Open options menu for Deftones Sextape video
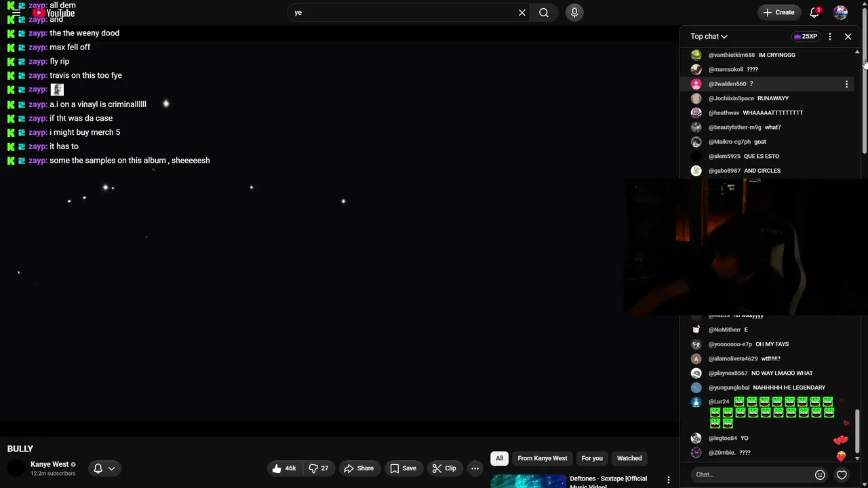This screenshot has width=868, height=488. click(668, 481)
